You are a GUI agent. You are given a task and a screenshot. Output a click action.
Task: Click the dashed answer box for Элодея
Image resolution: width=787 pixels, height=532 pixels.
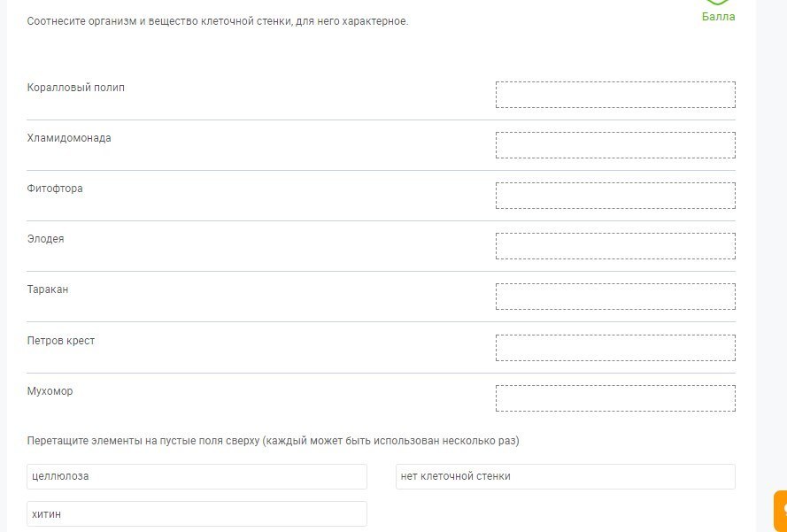pyautogui.click(x=615, y=246)
